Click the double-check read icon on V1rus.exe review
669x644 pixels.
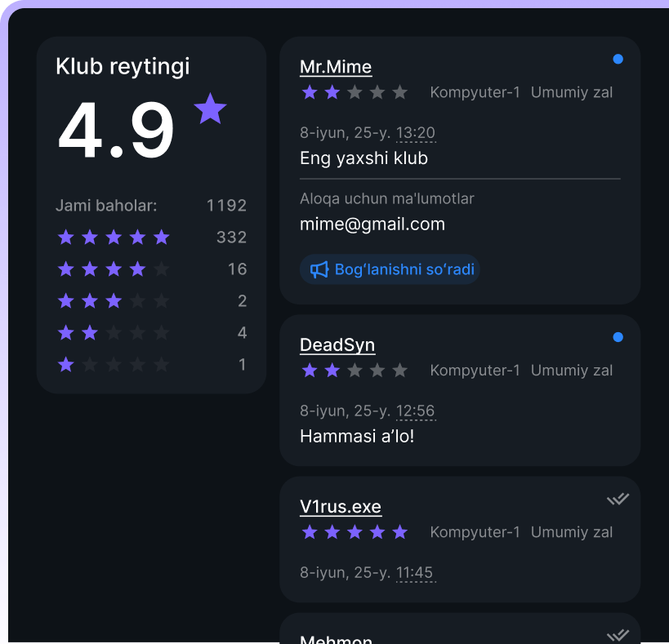click(618, 499)
